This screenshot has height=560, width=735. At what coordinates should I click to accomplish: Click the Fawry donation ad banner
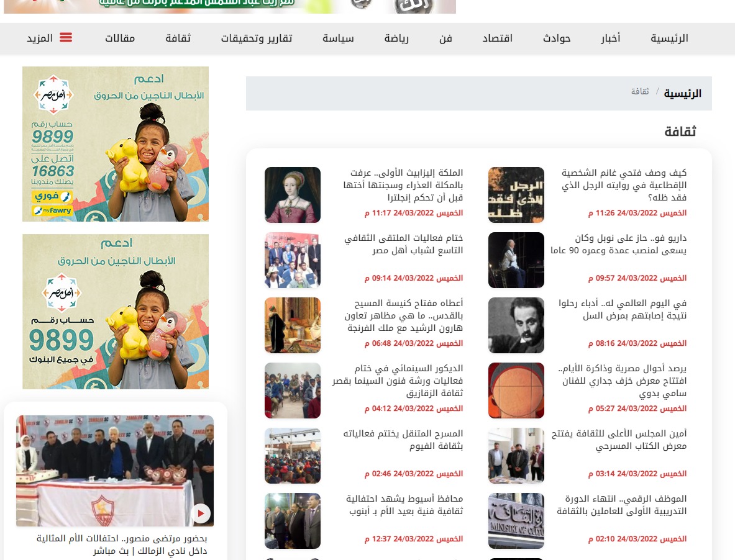coord(116,144)
